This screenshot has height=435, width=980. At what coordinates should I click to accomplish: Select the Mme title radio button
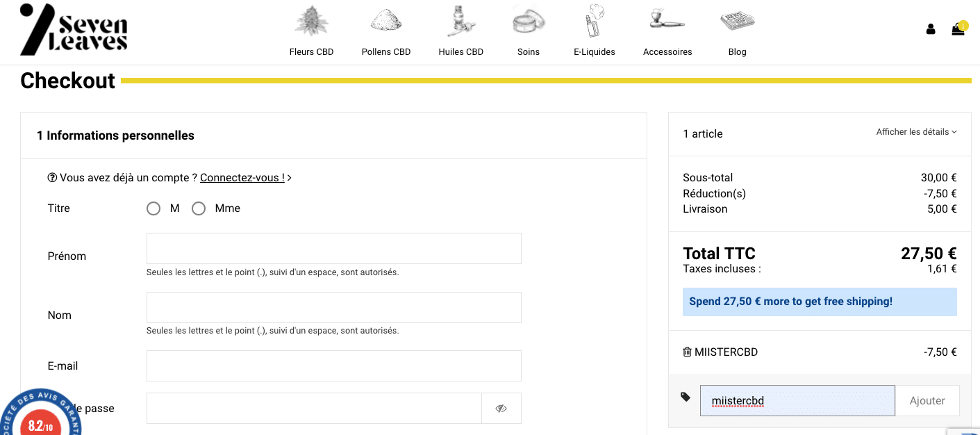coord(199,208)
